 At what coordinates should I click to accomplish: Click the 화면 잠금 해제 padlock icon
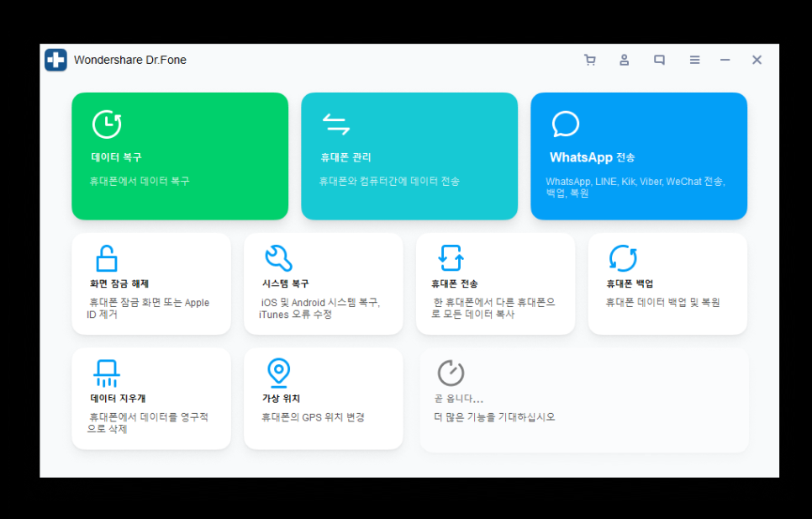(x=106, y=258)
